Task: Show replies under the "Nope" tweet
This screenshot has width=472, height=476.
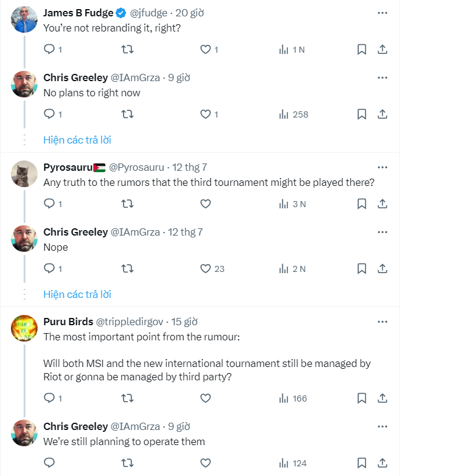Action: coord(77,294)
